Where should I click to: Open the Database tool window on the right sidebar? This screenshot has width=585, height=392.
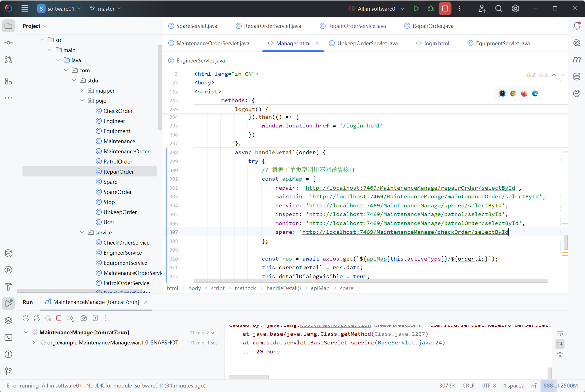tap(577, 77)
